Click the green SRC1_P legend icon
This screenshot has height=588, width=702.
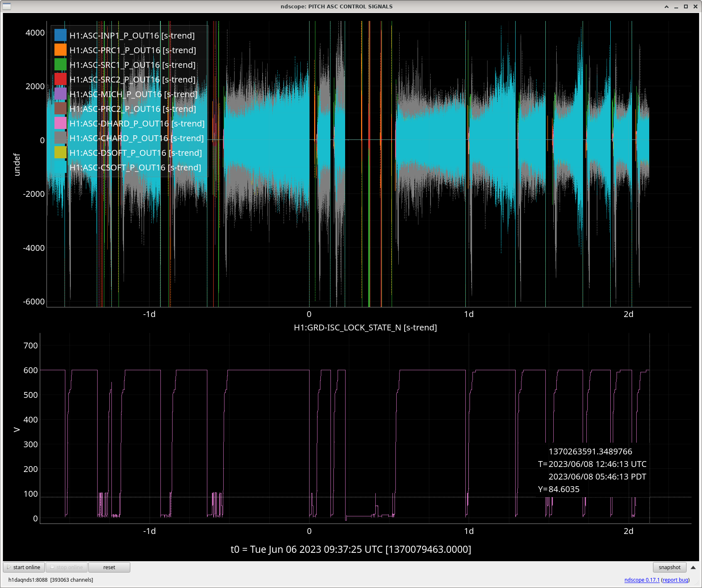click(x=60, y=64)
